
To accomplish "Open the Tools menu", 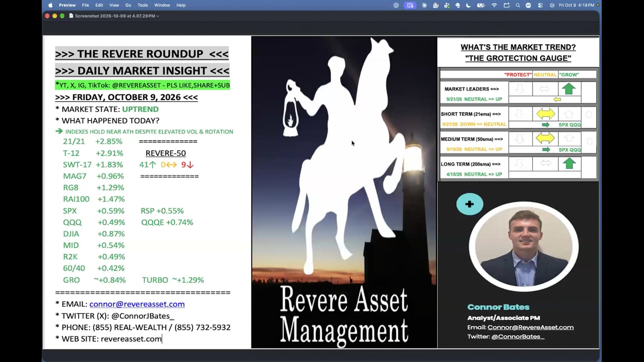I will 143,5.
